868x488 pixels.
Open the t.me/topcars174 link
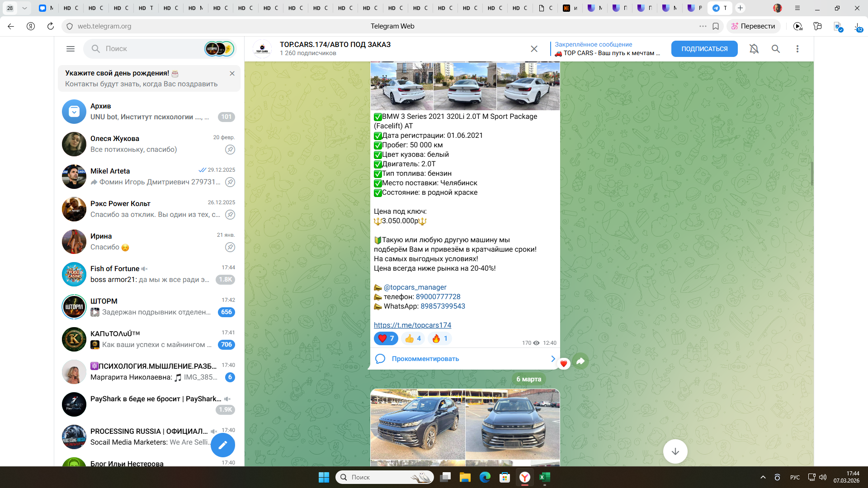point(412,325)
